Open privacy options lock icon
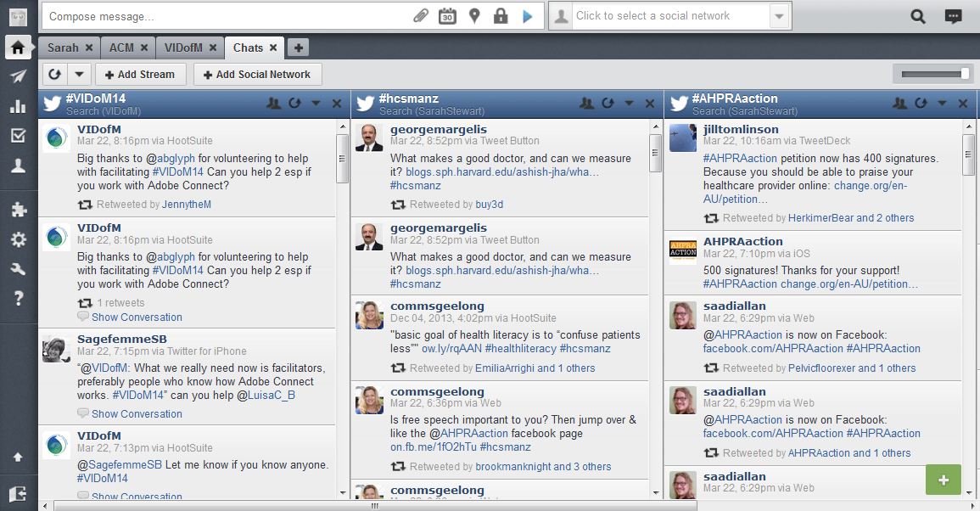This screenshot has height=511, width=980. pos(501,16)
